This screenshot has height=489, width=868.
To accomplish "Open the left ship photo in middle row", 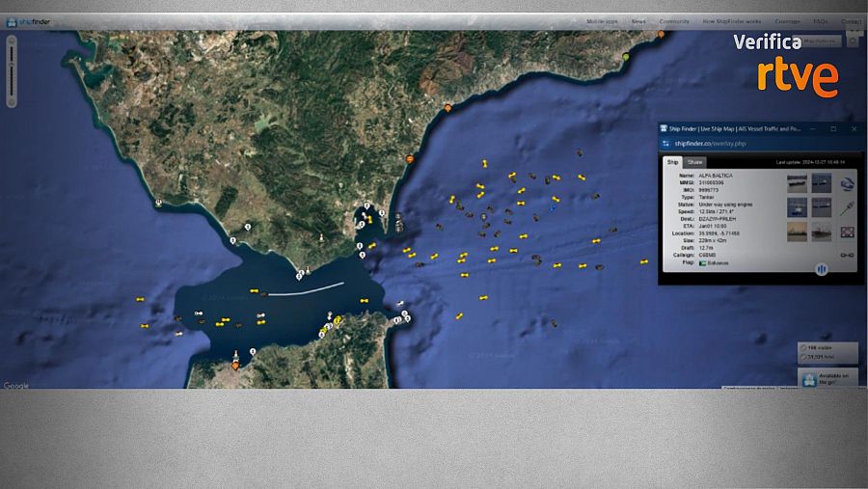I will [x=798, y=207].
